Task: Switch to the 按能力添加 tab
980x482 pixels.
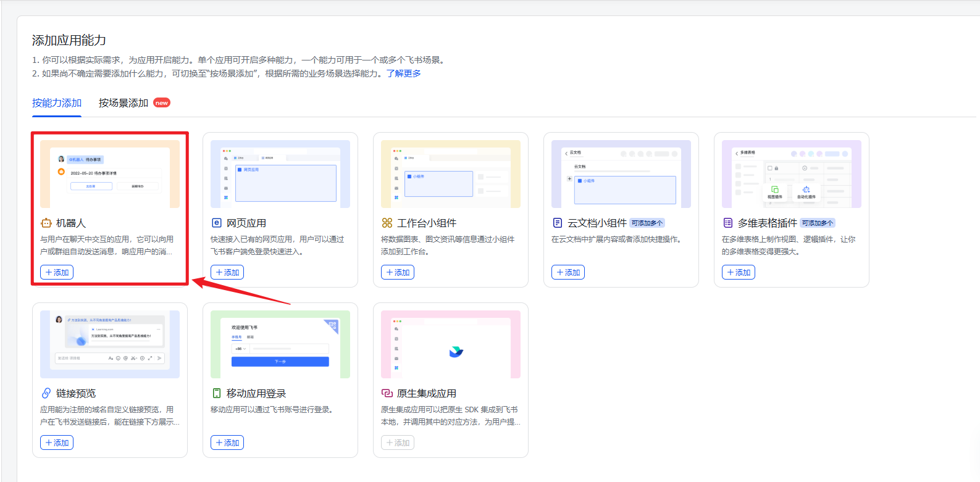Action: [57, 103]
